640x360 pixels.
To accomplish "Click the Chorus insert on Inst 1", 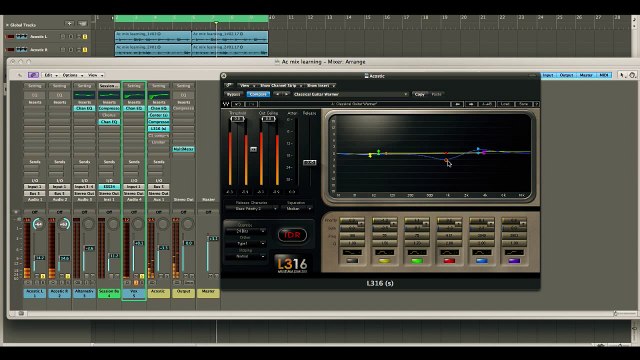I will point(109,115).
